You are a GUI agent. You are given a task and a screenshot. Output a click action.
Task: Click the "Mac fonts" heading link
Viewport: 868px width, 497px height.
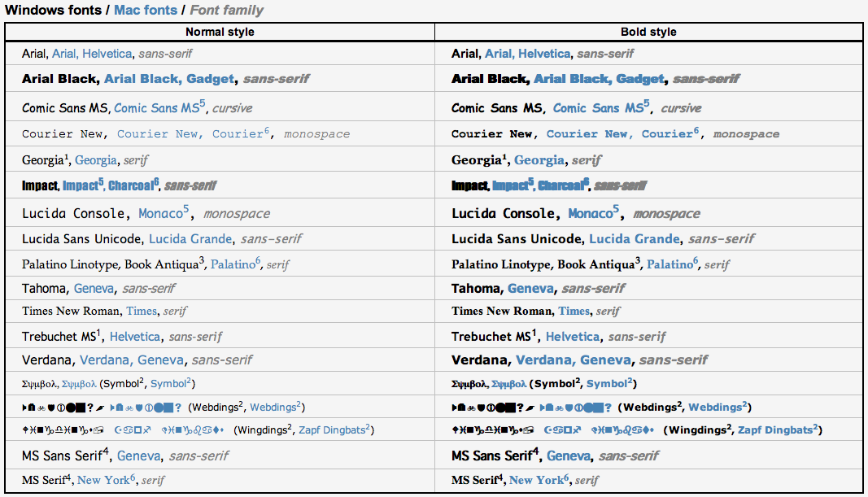(x=147, y=11)
